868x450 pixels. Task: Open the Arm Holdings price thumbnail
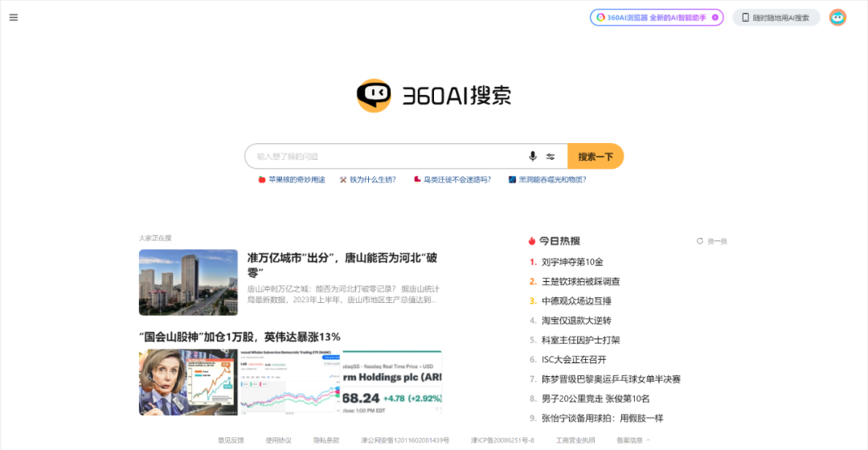point(392,382)
